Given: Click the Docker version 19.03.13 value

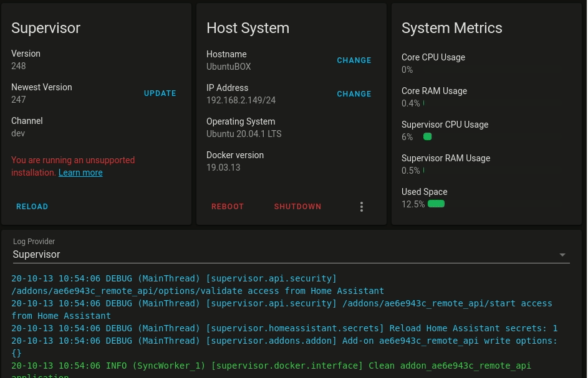Looking at the screenshot, I should [223, 168].
